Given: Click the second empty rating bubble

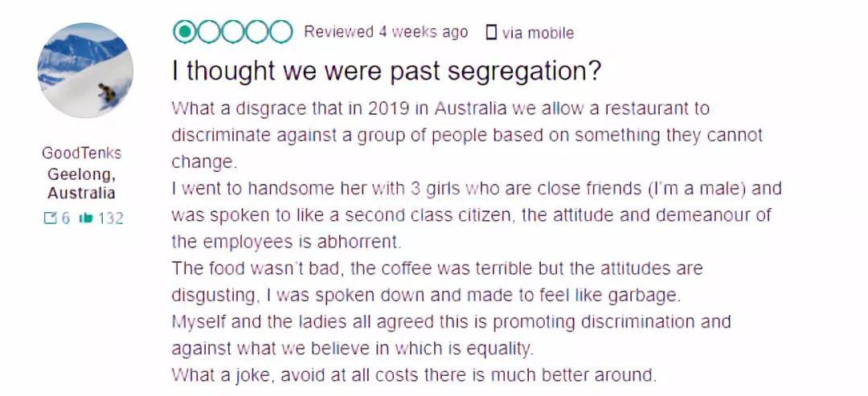Looking at the screenshot, I should pyautogui.click(x=209, y=32).
